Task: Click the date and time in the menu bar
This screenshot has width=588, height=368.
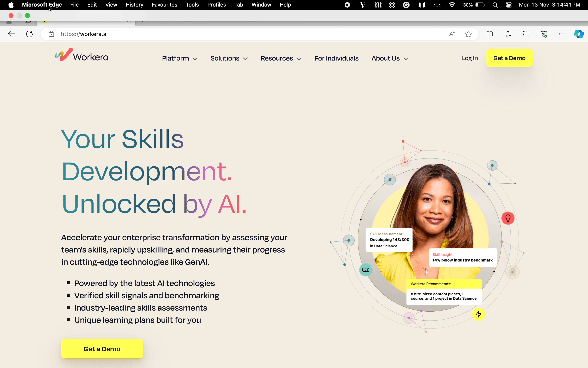Action: point(549,5)
